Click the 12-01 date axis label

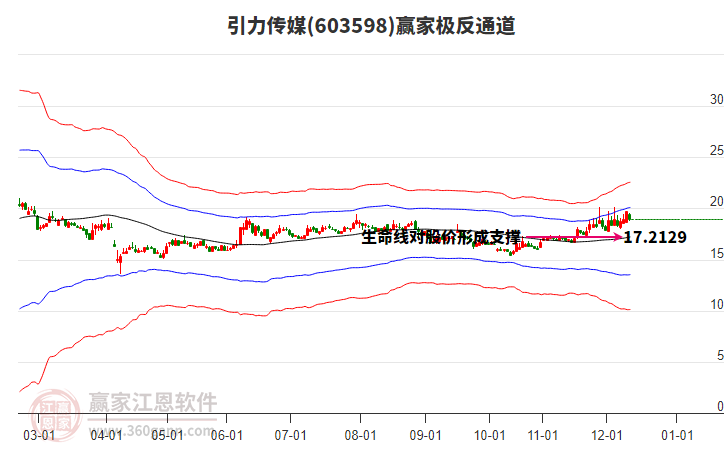[x=607, y=435]
